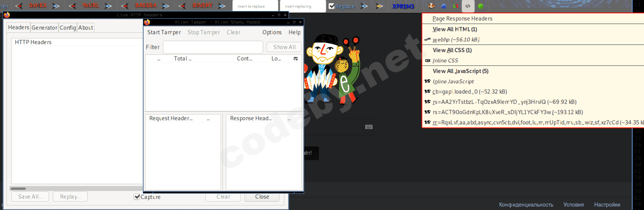Click the Replay... button

tap(70, 197)
